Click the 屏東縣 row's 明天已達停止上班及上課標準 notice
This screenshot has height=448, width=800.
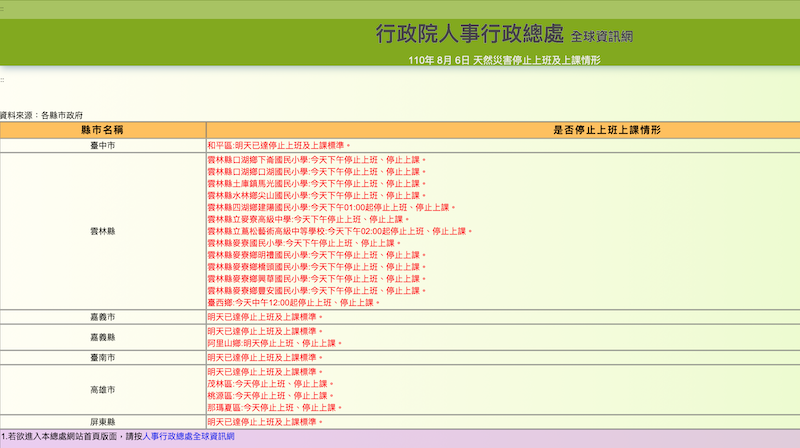pyautogui.click(x=265, y=422)
